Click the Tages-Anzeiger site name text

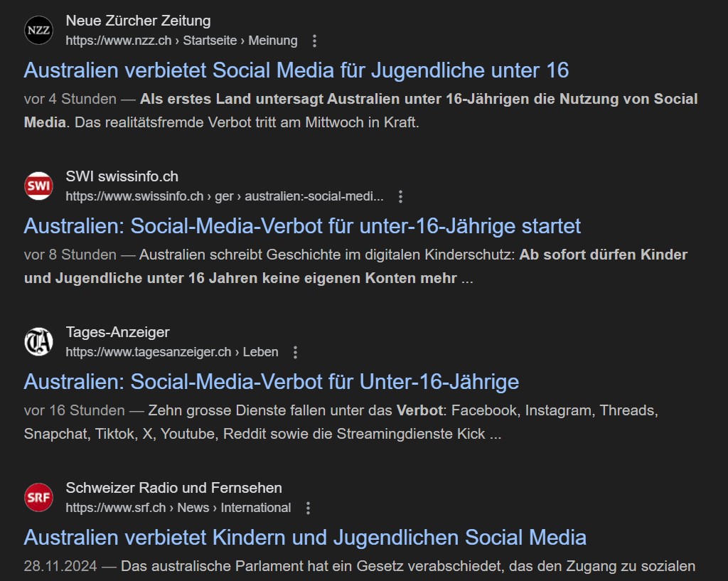click(117, 332)
